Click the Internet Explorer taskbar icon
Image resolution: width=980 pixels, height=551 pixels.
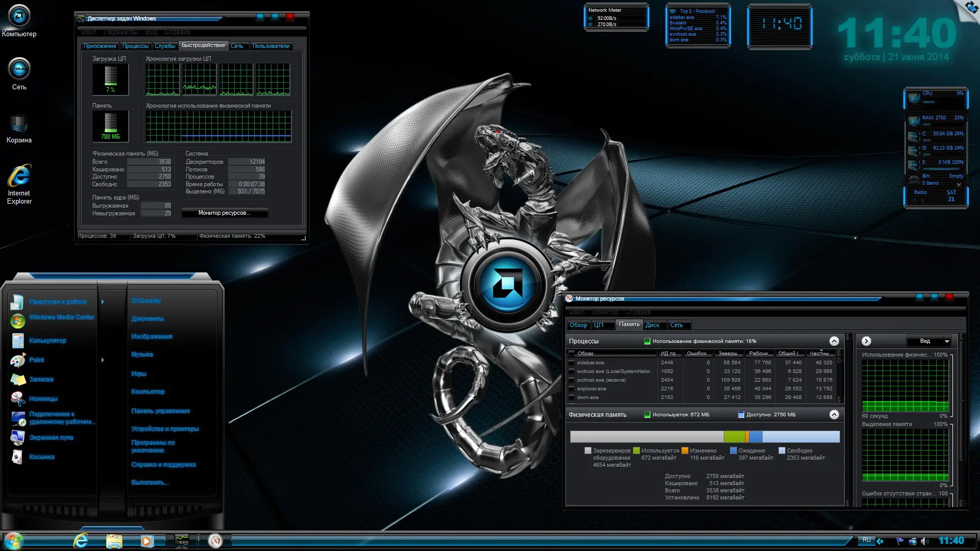point(81,540)
